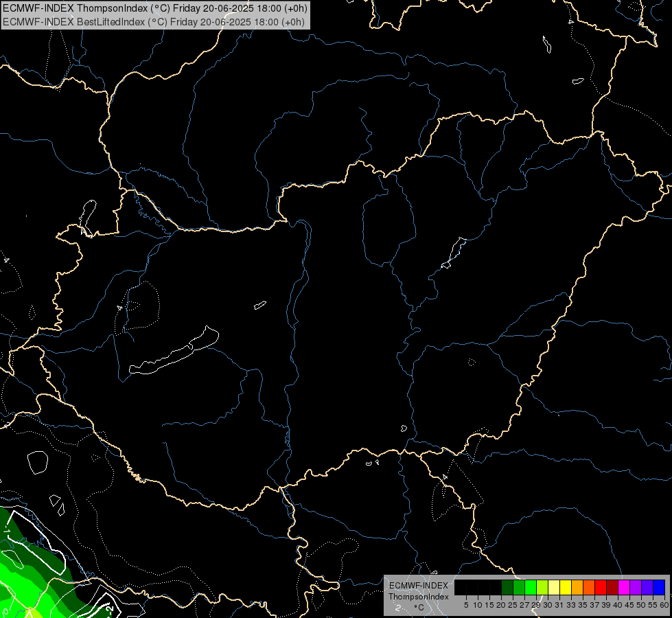
Task: Click the ThompsonIndex legend label text
Action: click(x=418, y=597)
